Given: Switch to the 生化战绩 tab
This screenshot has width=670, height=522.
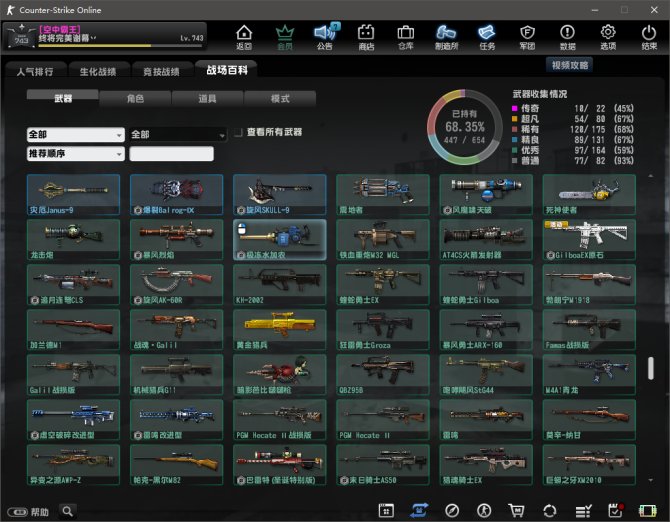Looking at the screenshot, I should point(98,71).
